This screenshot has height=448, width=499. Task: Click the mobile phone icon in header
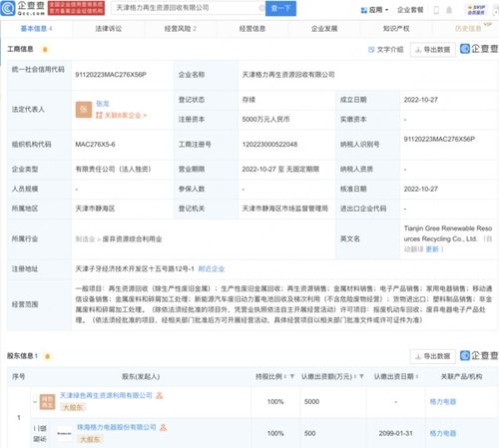pyautogui.click(x=436, y=10)
